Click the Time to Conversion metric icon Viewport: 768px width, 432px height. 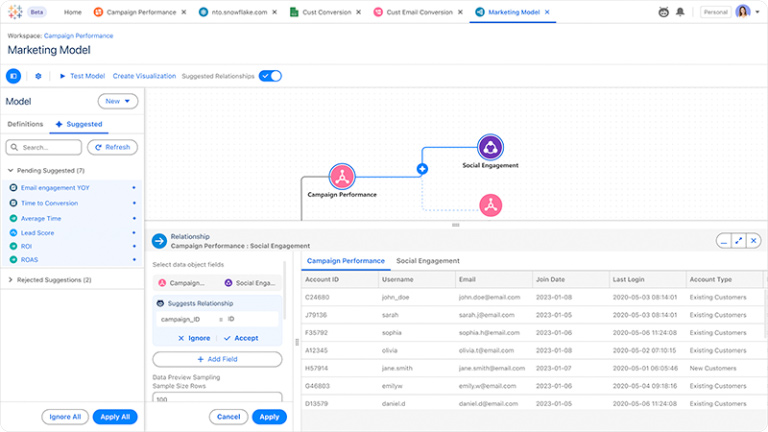coord(13,203)
